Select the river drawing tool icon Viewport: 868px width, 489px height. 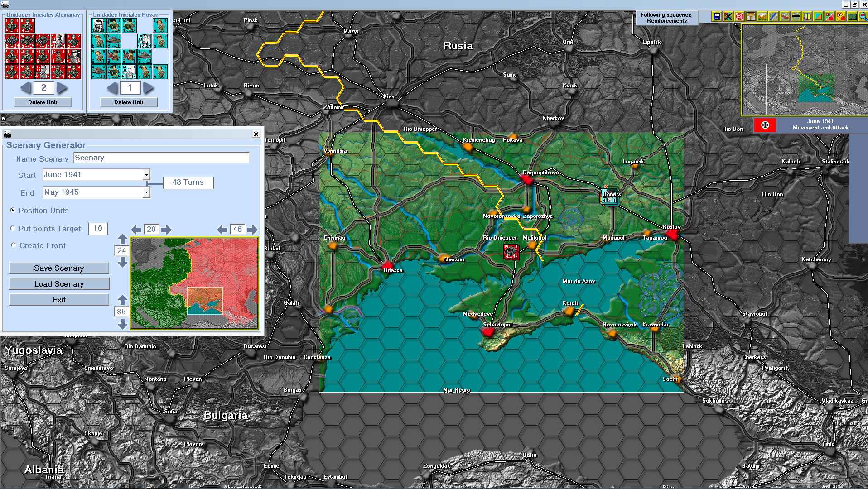click(773, 16)
